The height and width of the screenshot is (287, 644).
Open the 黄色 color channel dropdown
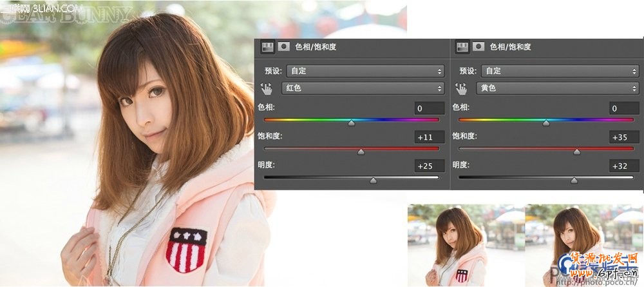tap(557, 88)
